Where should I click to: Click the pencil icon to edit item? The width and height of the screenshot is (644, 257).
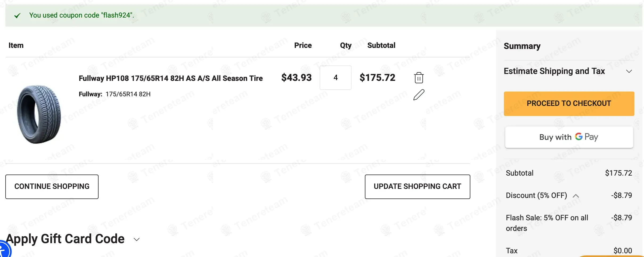419,95
